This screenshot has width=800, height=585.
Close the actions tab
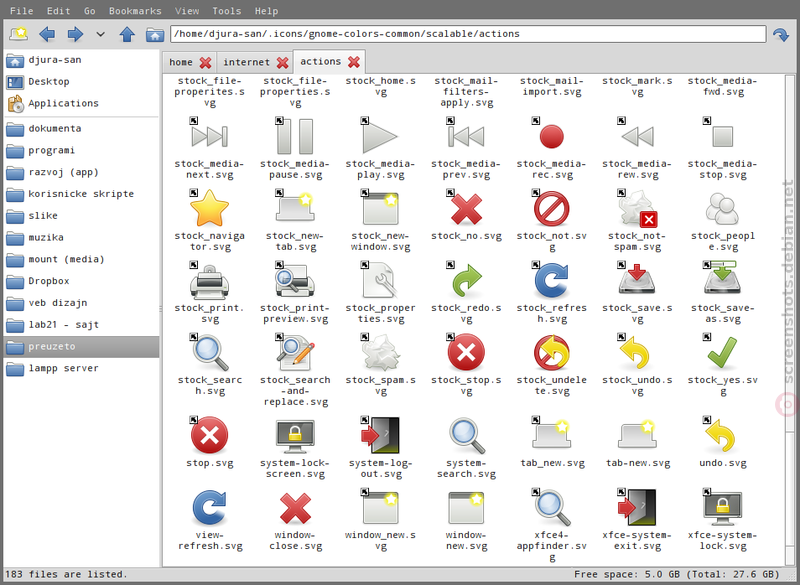click(354, 62)
